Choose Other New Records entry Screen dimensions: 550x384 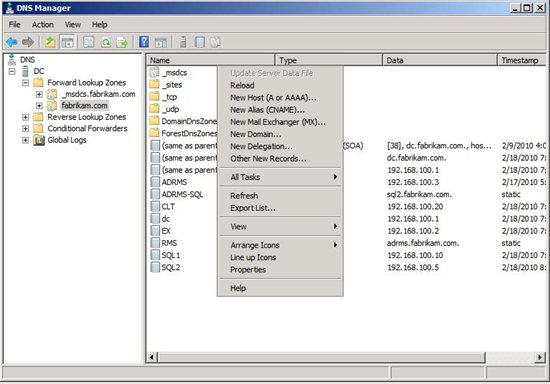(x=280, y=159)
